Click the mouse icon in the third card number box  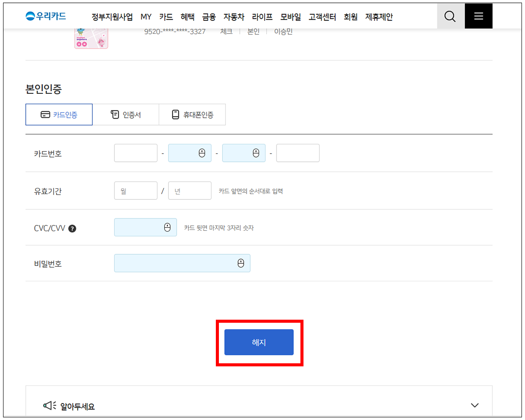pyautogui.click(x=256, y=153)
